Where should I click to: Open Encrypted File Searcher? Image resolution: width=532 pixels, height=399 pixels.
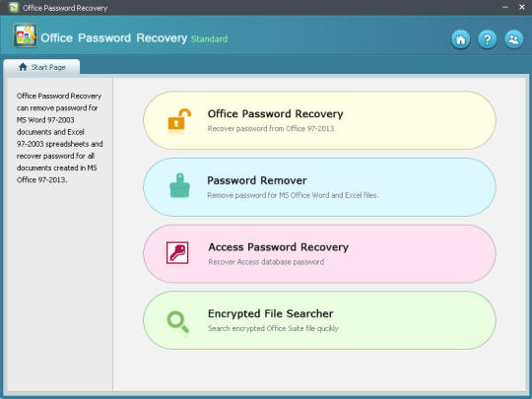click(x=319, y=320)
